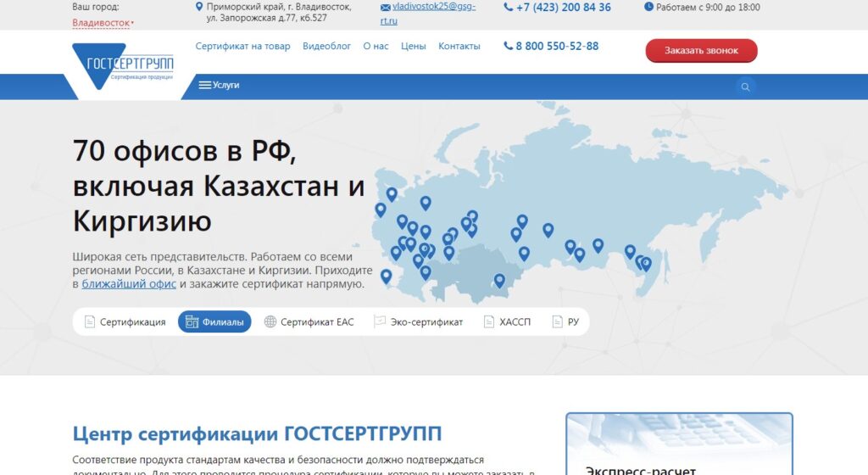Click the Заказать звонок button
Image resolution: width=868 pixels, height=475 pixels.
tap(701, 50)
